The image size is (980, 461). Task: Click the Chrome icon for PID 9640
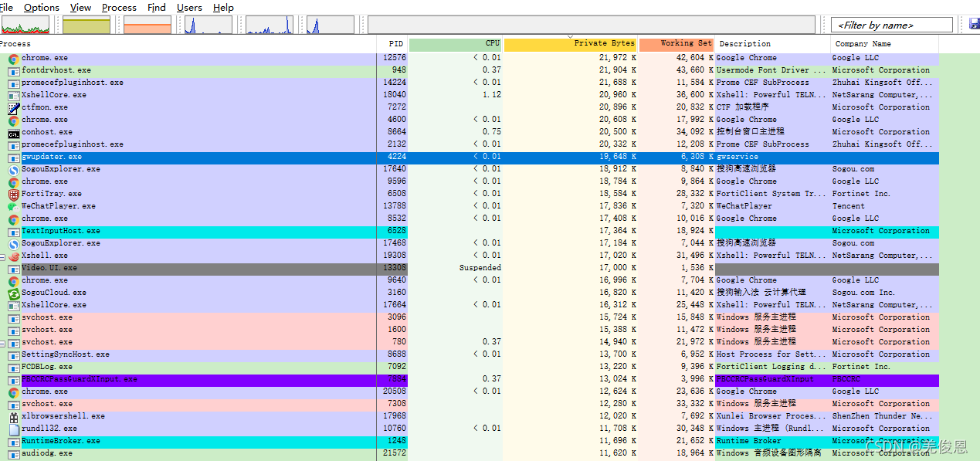pos(14,280)
